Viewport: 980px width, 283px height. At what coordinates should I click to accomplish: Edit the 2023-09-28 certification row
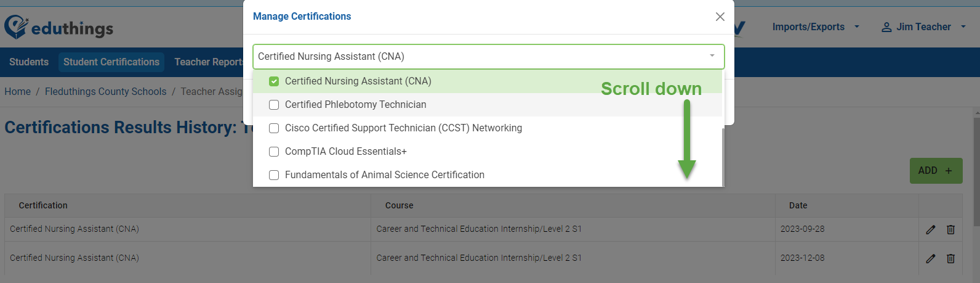coord(930,229)
